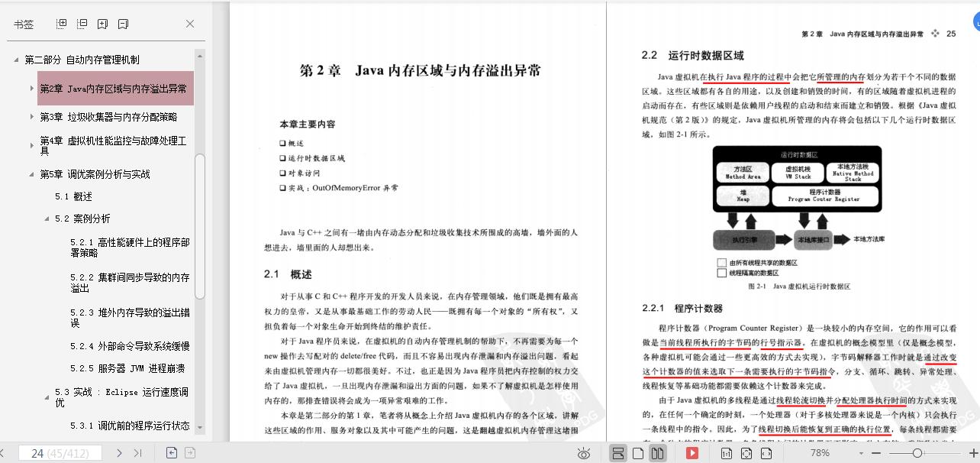980x463 pixels.
Task: Collapse all bookmarks in the 书签 panel
Action: point(82,24)
